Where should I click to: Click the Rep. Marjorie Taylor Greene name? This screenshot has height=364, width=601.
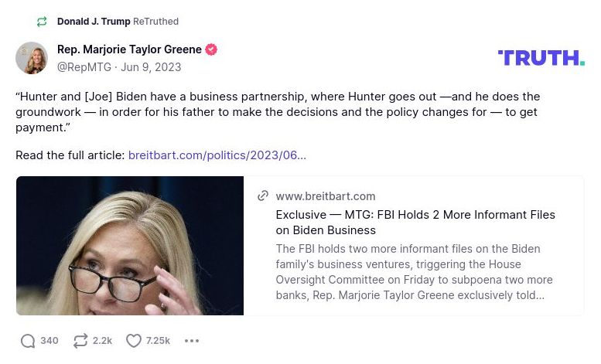tap(129, 49)
